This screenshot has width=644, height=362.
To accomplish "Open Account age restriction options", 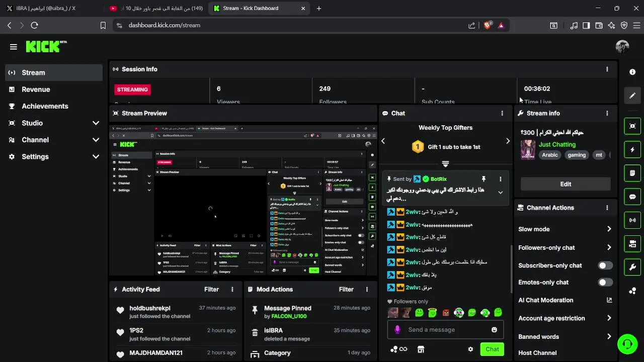I will point(565,318).
